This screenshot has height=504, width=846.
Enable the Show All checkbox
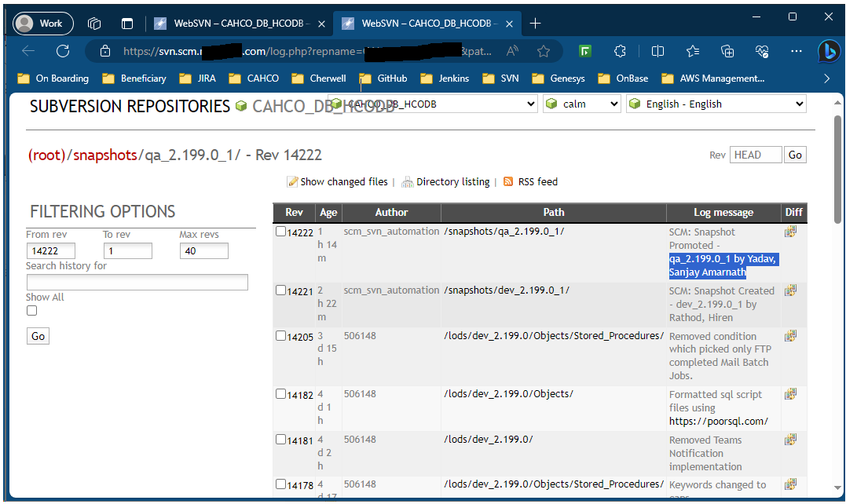32,310
